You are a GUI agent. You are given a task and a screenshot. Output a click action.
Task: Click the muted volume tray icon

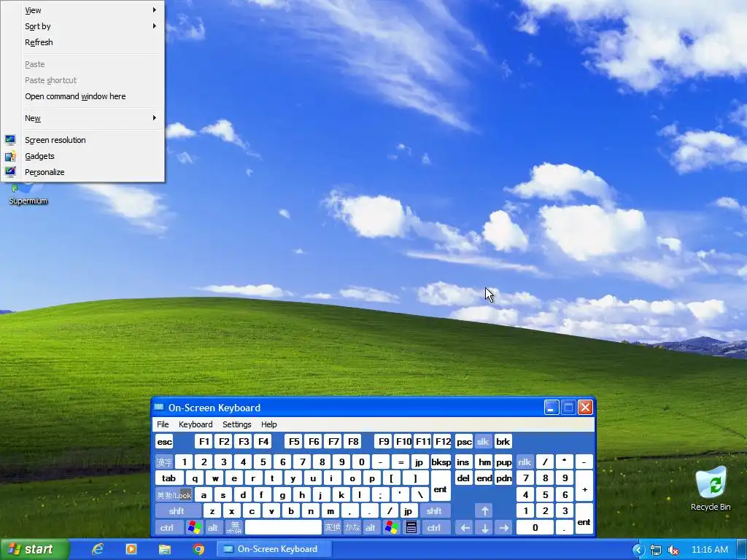(x=673, y=550)
